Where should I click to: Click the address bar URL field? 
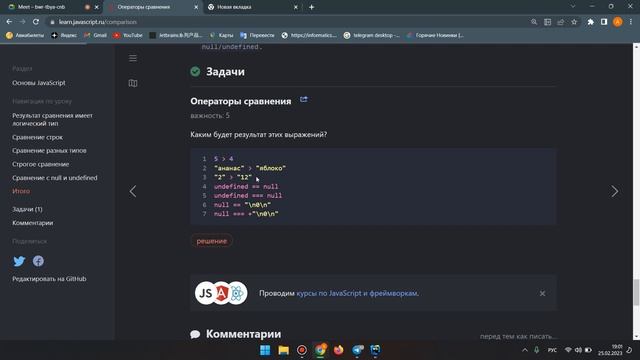coord(286,22)
